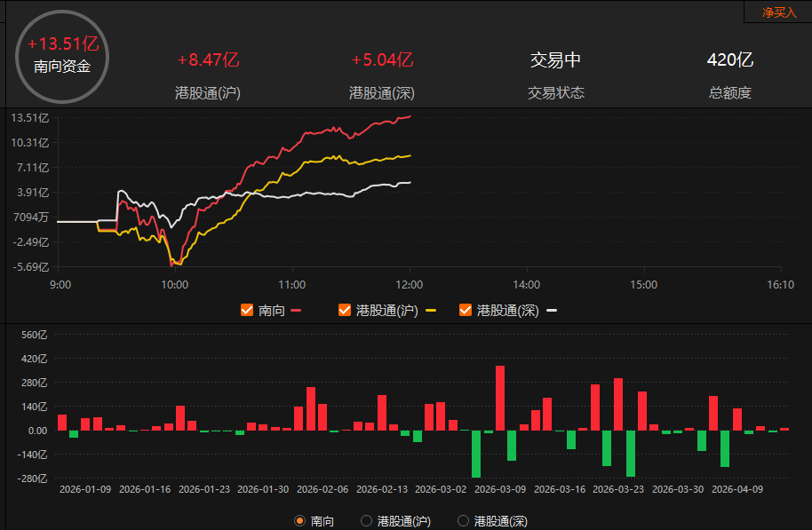Viewport: 812px width, 530px height.
Task: Toggle the 港股通(沪) line checkbox
Action: [345, 310]
